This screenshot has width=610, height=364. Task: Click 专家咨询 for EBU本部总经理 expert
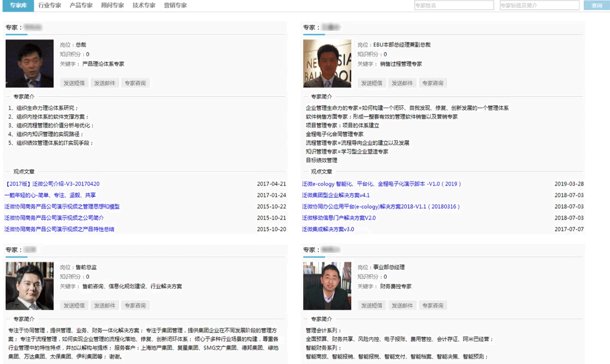pyautogui.click(x=433, y=83)
